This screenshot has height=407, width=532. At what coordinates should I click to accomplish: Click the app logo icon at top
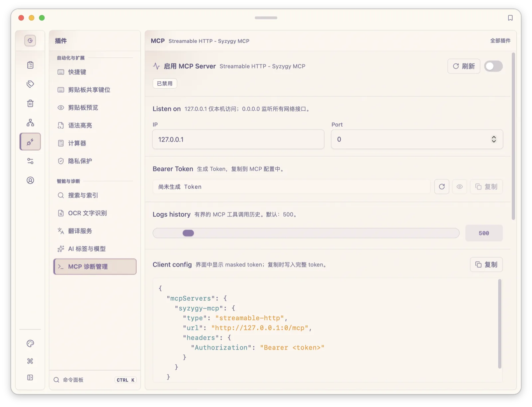point(30,41)
